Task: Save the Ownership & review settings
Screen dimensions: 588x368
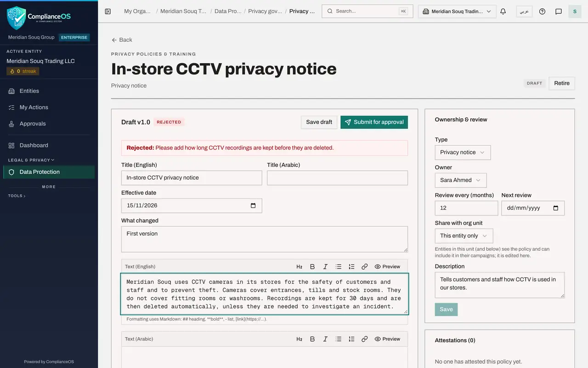Action: click(x=446, y=310)
